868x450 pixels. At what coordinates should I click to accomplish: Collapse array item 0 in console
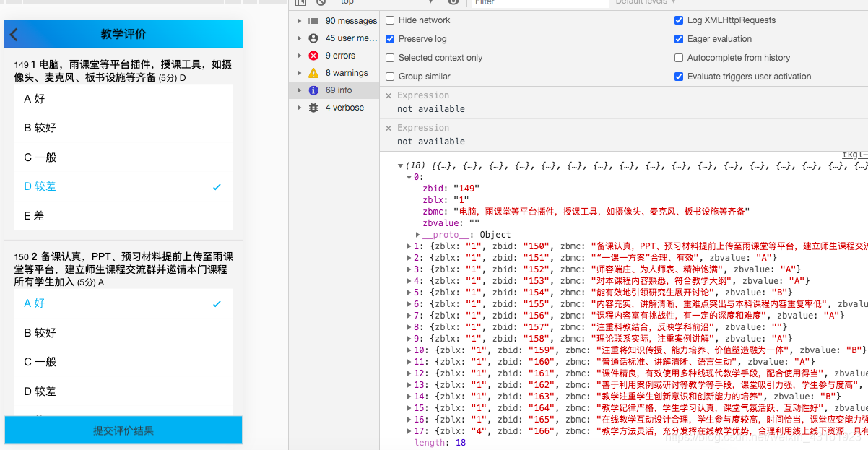click(409, 177)
